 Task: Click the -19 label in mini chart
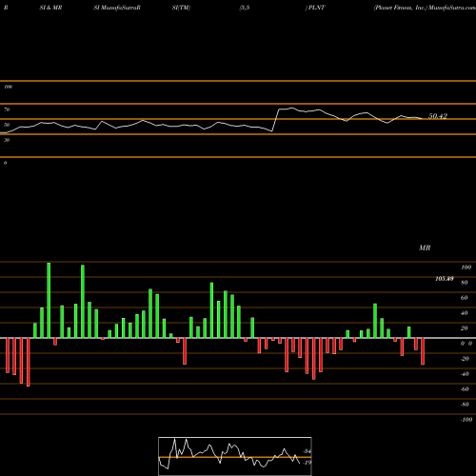[307, 463]
